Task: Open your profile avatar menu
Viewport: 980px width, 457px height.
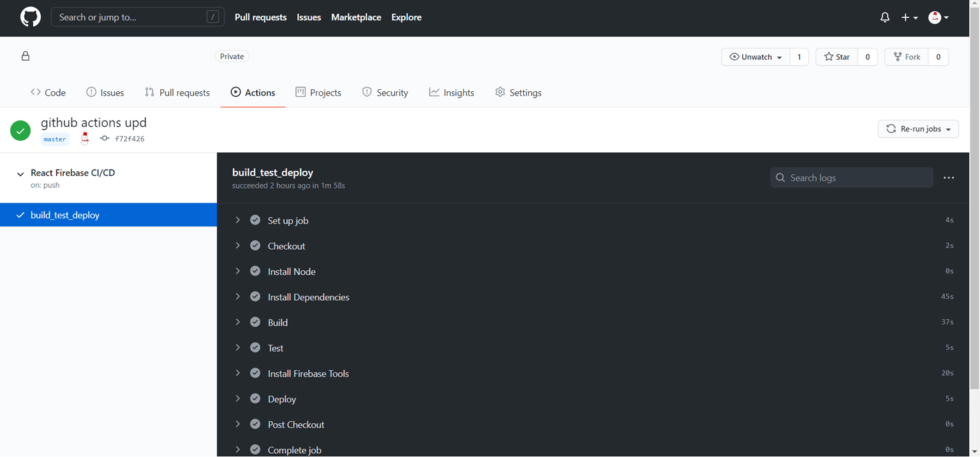Action: (934, 17)
